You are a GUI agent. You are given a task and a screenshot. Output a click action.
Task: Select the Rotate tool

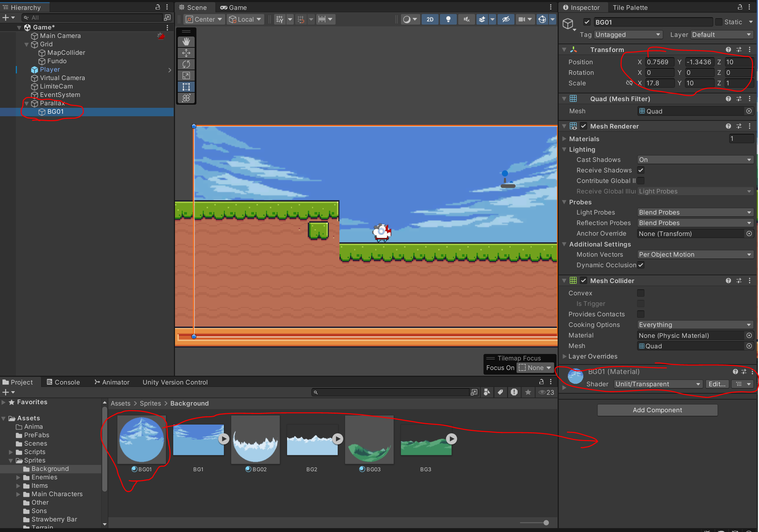pos(186,64)
